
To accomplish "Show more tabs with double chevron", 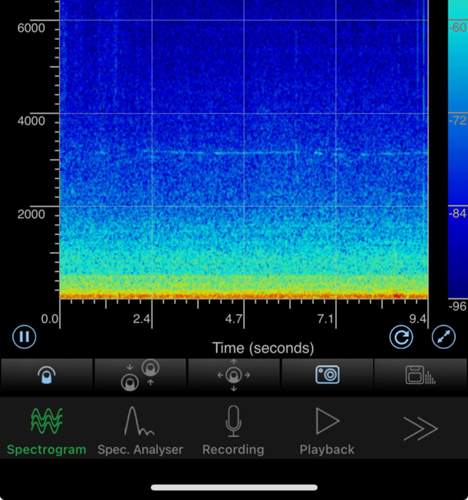I will coord(420,428).
